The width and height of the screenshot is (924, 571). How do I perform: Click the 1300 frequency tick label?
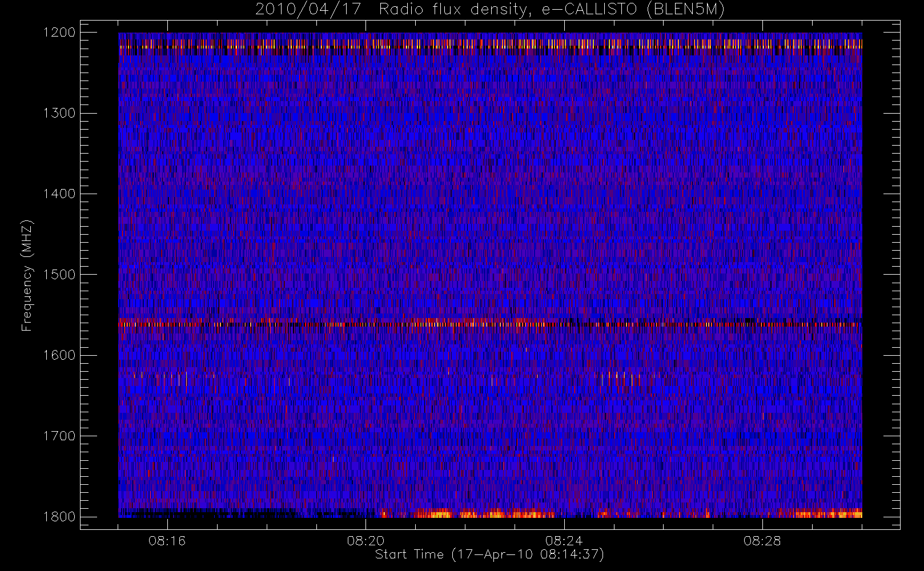pos(59,113)
